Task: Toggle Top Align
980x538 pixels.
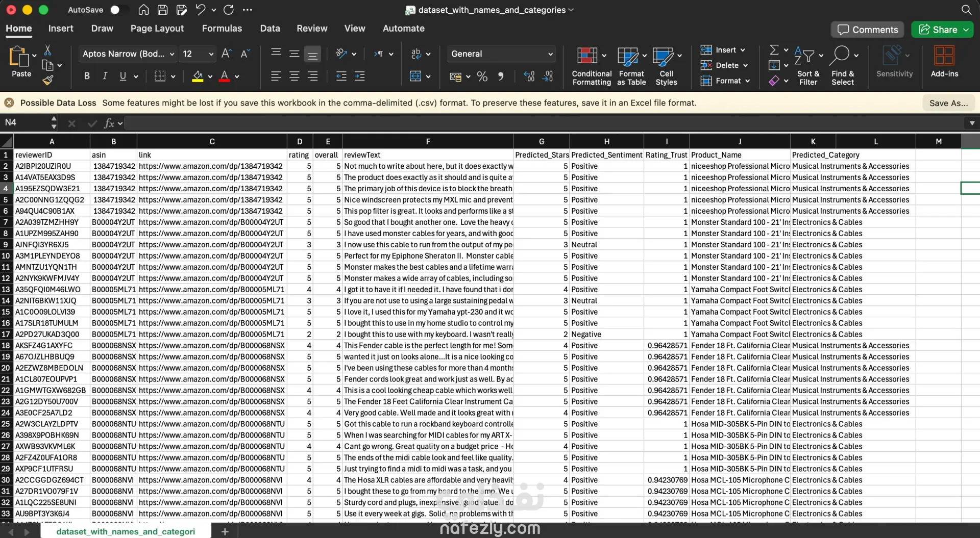Action: click(276, 53)
